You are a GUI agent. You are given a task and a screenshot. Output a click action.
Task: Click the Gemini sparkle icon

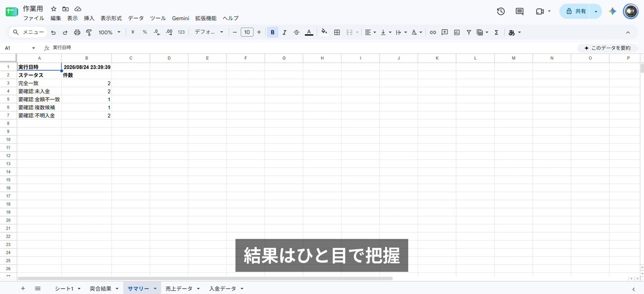[612, 11]
